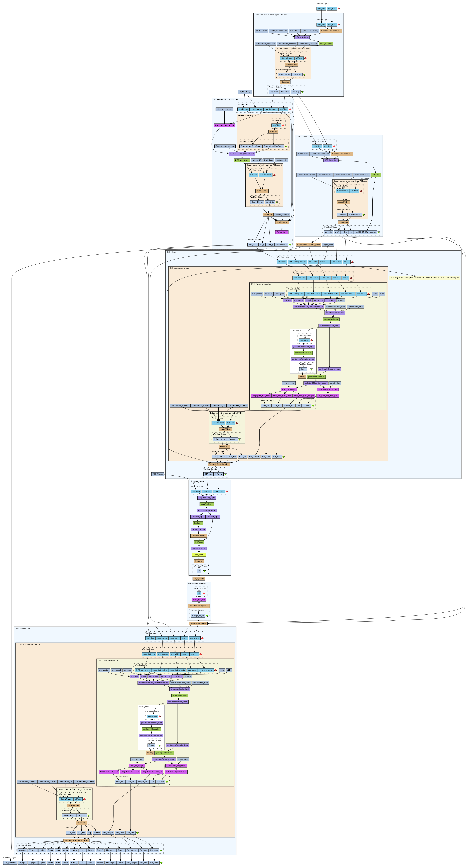Viewport: 466px width, 868px height.
Task: Click the CalculateWidthFromPA_Width node
Action: (x=308, y=245)
